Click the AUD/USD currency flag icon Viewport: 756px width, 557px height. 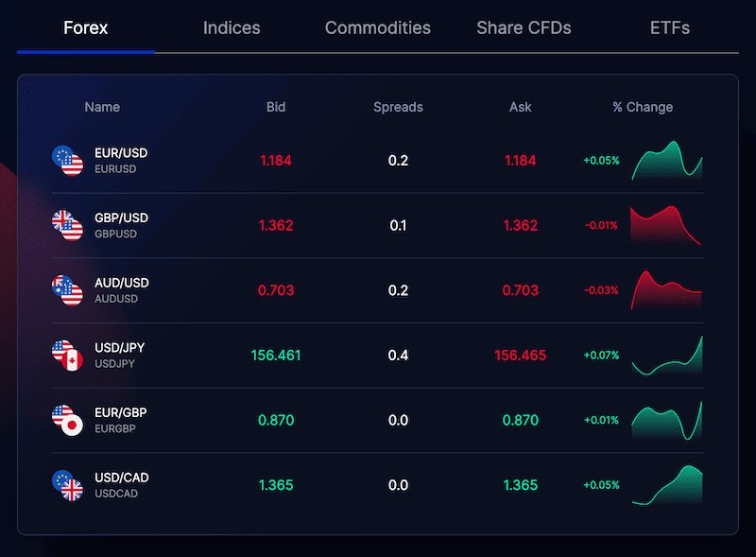pyautogui.click(x=68, y=290)
